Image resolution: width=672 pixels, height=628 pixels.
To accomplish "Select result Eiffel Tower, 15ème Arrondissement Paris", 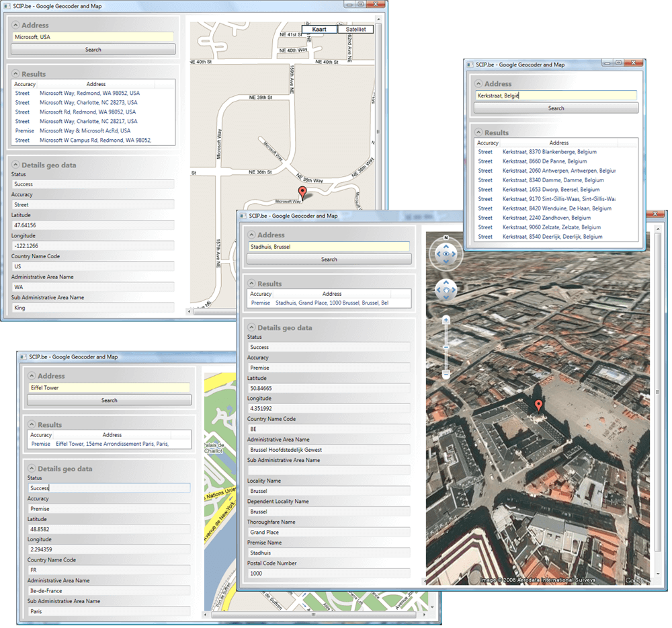I will (110, 444).
